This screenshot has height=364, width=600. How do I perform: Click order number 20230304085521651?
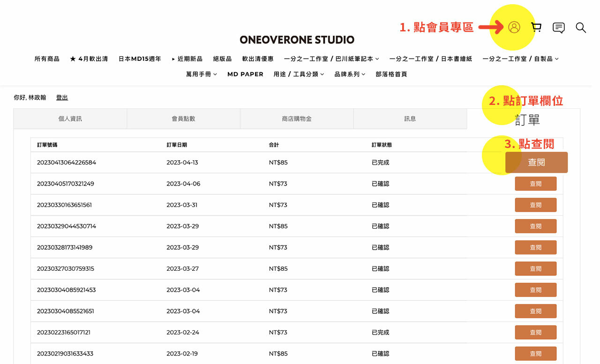(66, 311)
